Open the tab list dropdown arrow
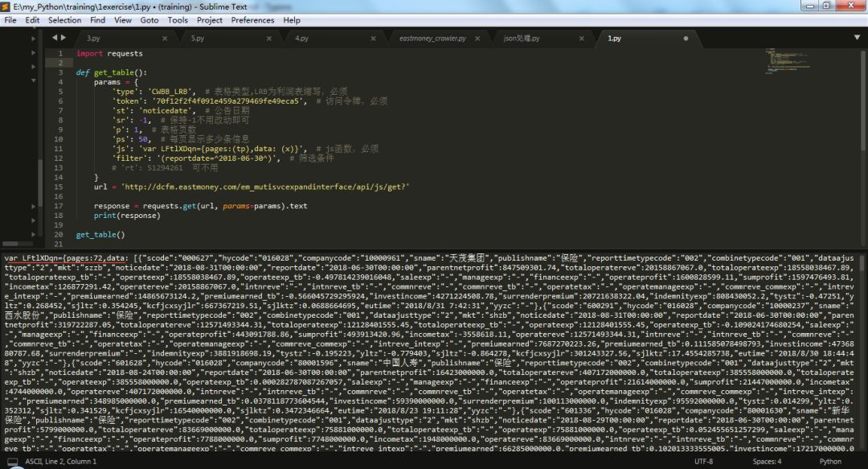 pos(857,38)
